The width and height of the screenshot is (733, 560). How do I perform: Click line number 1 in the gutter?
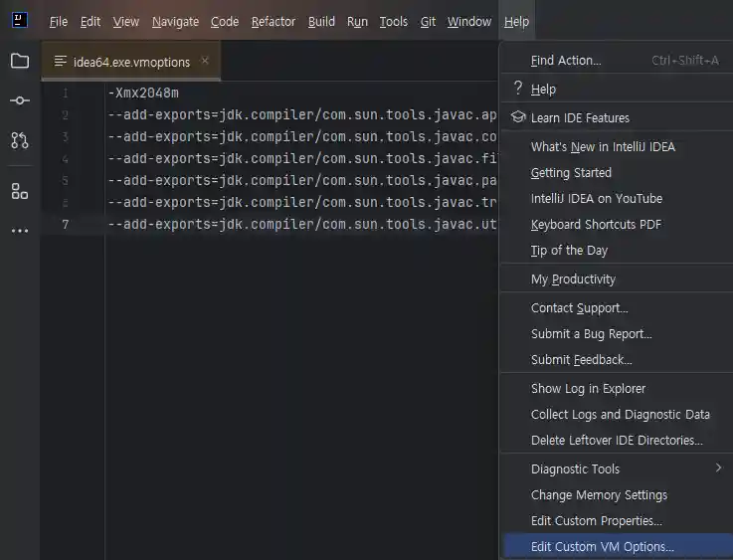point(66,93)
